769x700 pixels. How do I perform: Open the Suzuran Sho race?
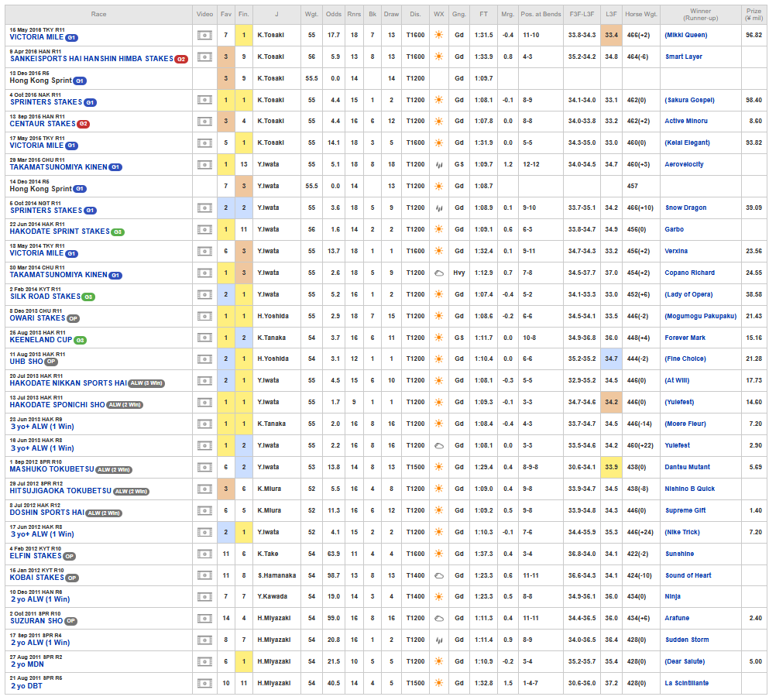tap(36, 621)
